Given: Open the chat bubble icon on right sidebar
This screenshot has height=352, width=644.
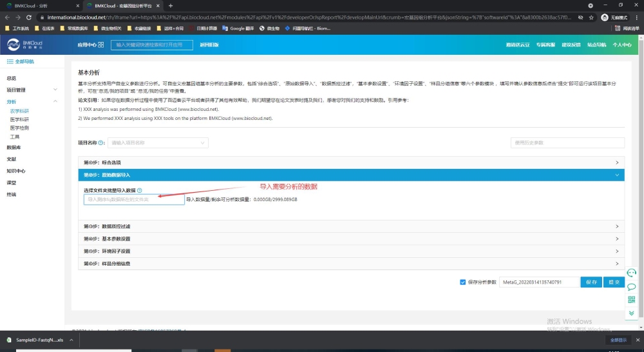Looking at the screenshot, I should (632, 287).
